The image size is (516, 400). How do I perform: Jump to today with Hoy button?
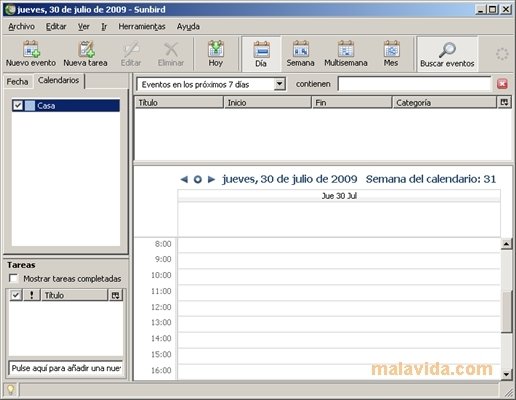coord(216,54)
